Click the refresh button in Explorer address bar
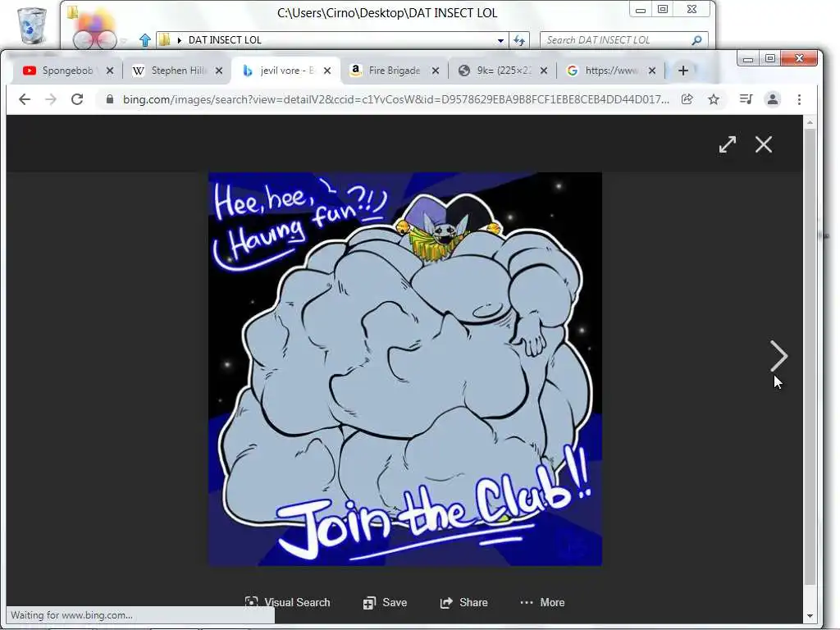 pyautogui.click(x=519, y=40)
